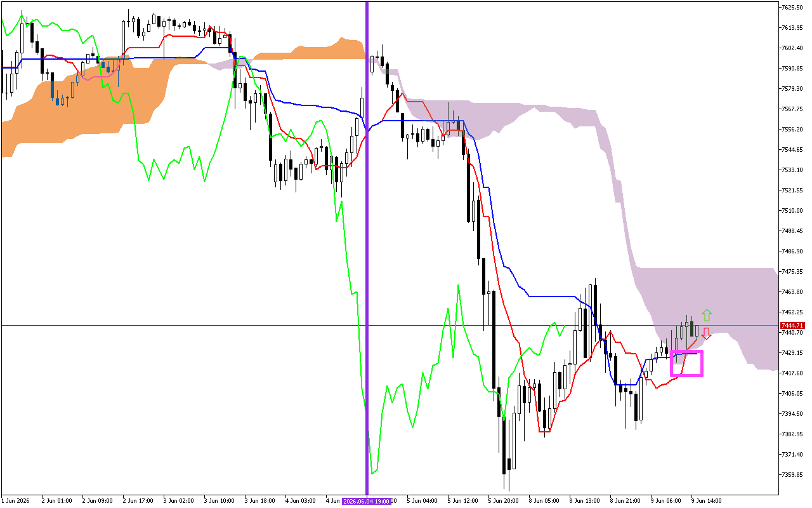Select the purple vertical line on the chart
The width and height of the screenshot is (812, 508).
coord(367,248)
